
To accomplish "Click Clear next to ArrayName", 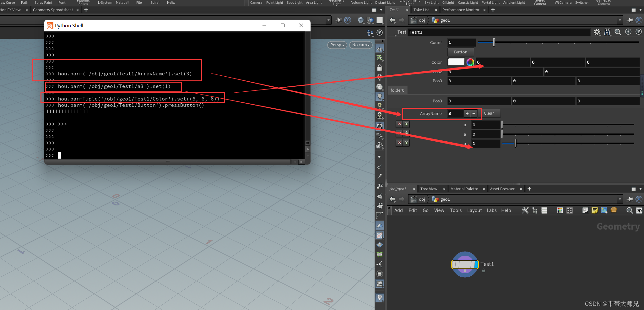I will click(x=489, y=113).
